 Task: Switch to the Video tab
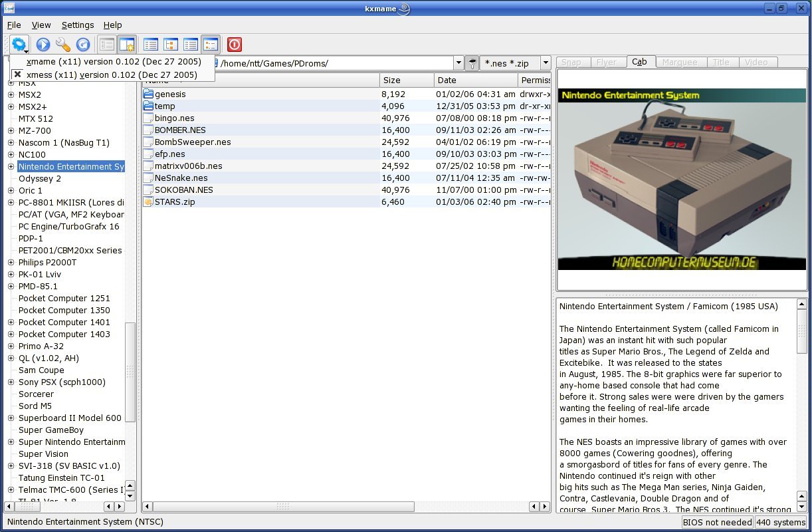[x=757, y=63]
